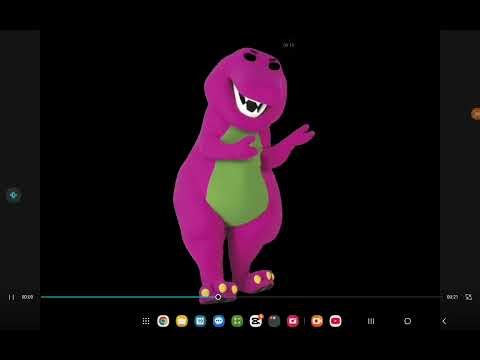Launch Chrome from the taskbar
This screenshot has width=480, height=360.
[x=163, y=321]
